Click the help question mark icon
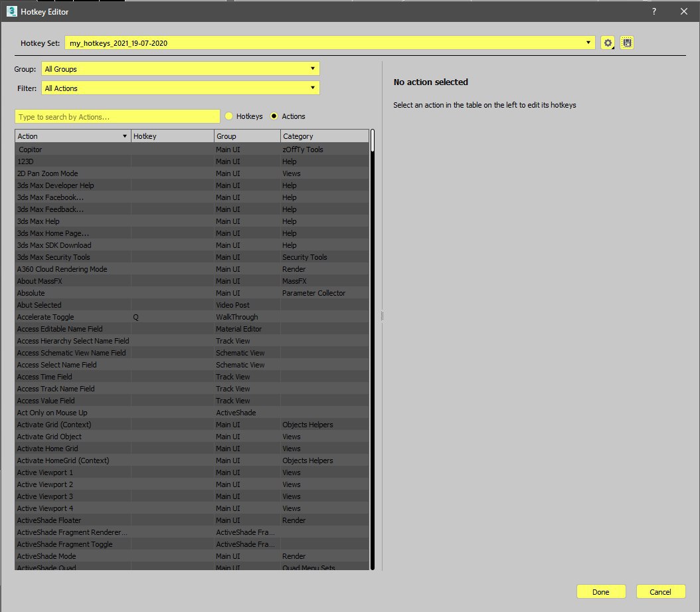This screenshot has height=612, width=700. 654,11
